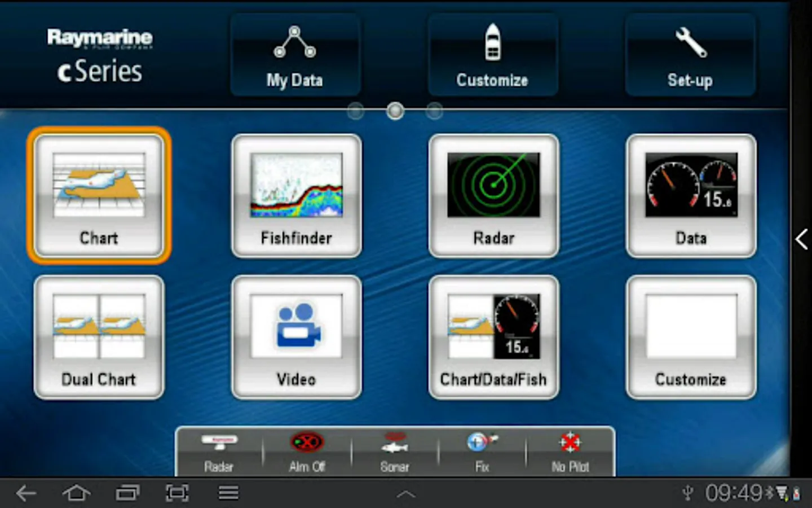
Task: Open My Data from top bar
Action: click(295, 55)
